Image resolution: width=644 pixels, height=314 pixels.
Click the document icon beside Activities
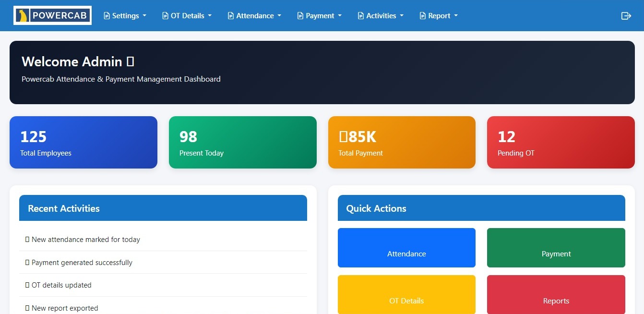pyautogui.click(x=361, y=16)
